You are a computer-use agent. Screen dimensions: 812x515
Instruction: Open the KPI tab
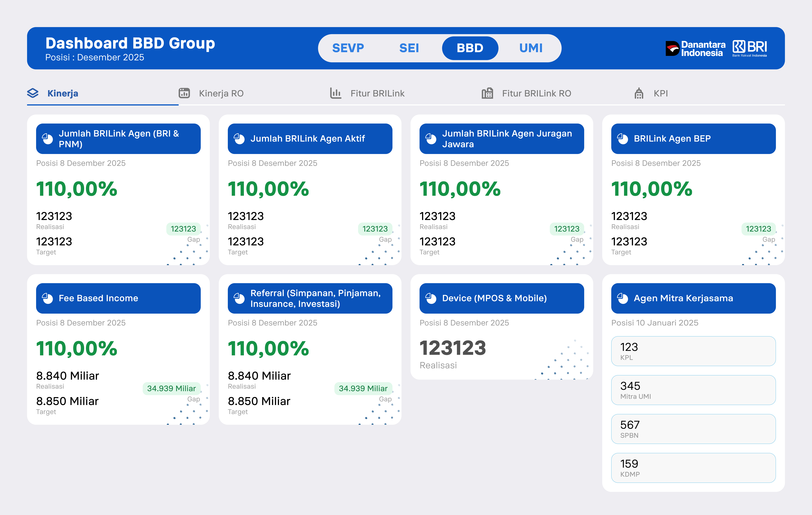[709, 93]
